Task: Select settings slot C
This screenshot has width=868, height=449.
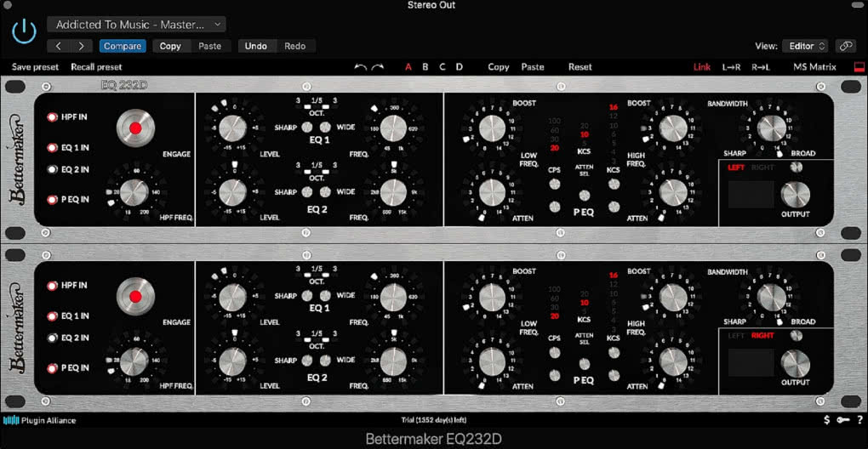Action: [x=443, y=67]
